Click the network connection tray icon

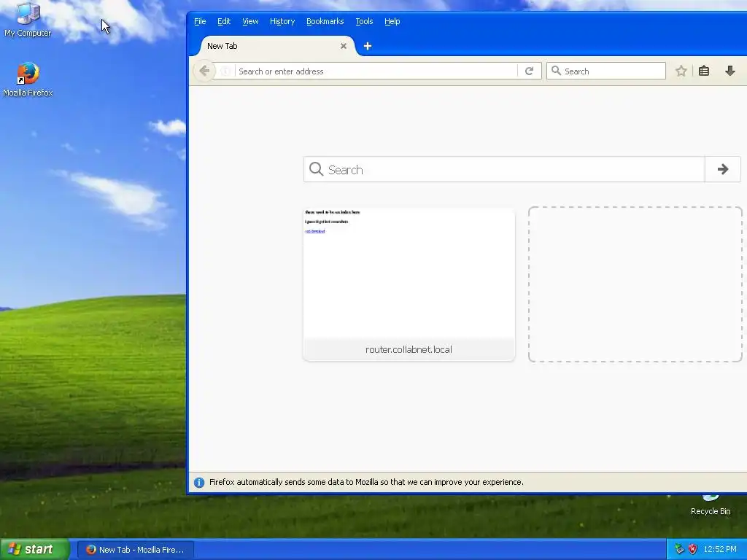click(679, 550)
